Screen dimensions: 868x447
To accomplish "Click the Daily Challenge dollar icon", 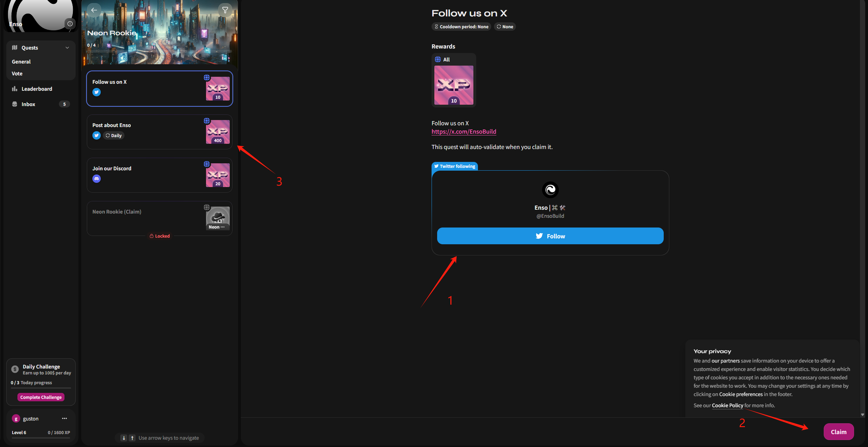I will [15, 369].
